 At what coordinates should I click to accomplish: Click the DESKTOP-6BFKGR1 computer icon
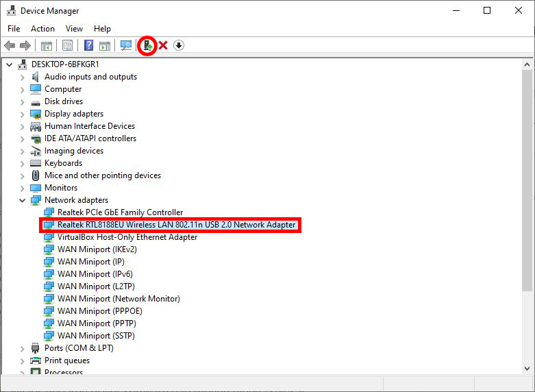(x=23, y=64)
